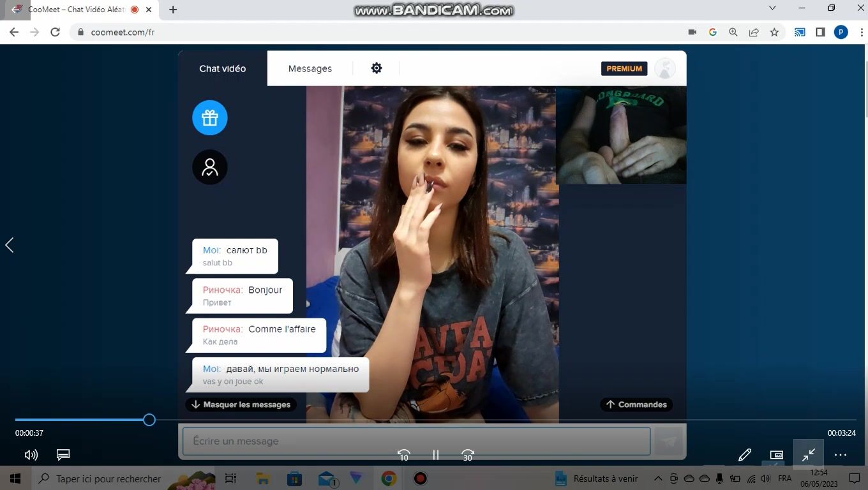Click the video progress slider handle
The width and height of the screenshot is (868, 490).
pos(149,420)
